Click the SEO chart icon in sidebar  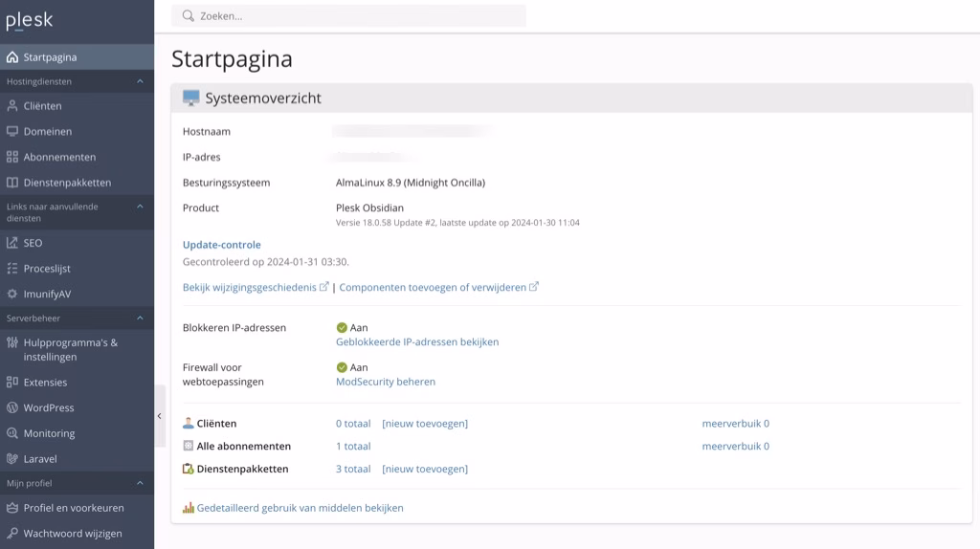[x=12, y=243]
